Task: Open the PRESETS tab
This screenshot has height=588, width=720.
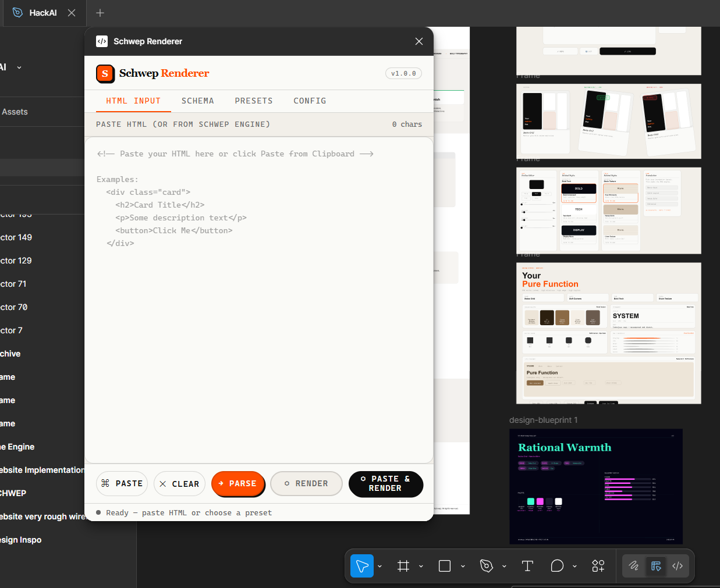Action: 254,101
